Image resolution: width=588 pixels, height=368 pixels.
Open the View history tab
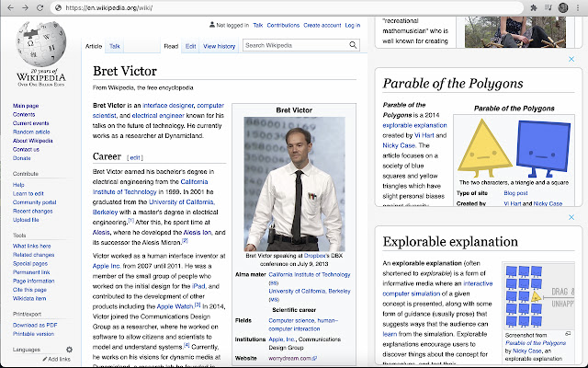[x=219, y=45]
